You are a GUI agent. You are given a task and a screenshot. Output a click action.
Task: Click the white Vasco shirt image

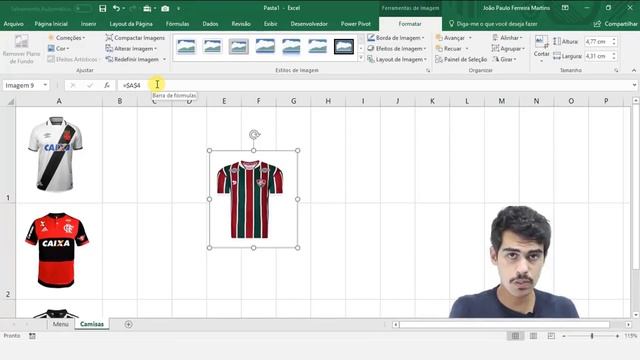(56, 154)
